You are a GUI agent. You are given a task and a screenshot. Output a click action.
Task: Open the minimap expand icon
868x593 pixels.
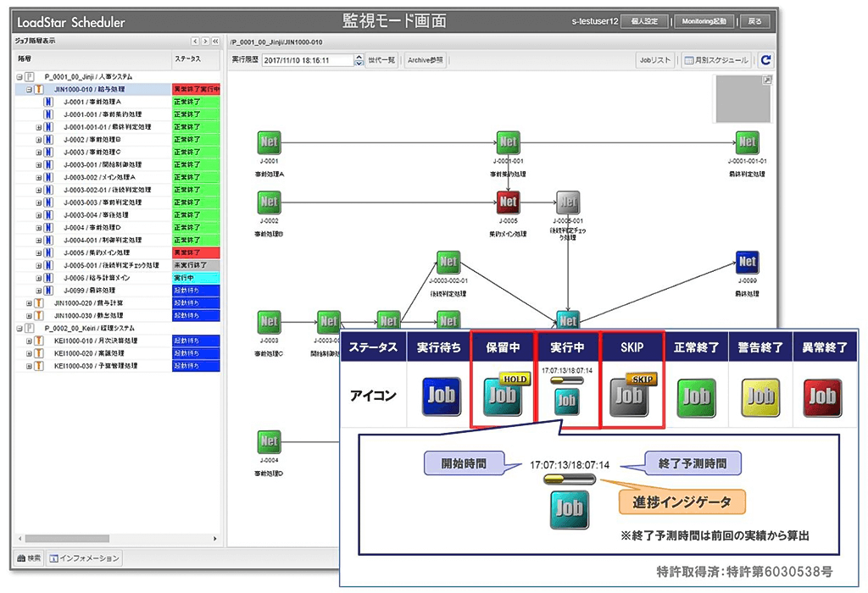tap(766, 80)
